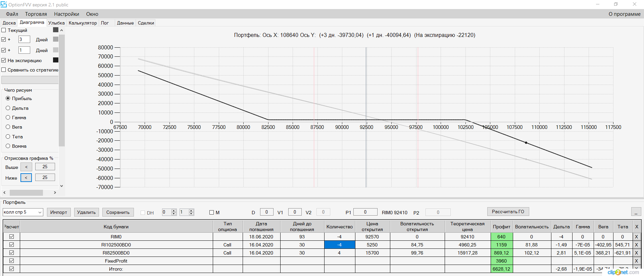This screenshot has width=644, height=276.
Task: Click the Текущий line color swatch
Action: pyautogui.click(x=56, y=30)
